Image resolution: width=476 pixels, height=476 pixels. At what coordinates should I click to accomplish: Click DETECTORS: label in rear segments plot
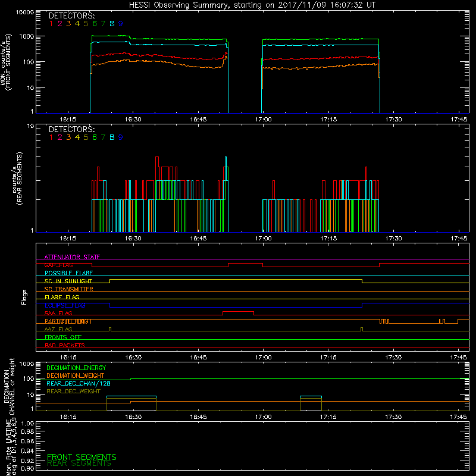coord(71,130)
